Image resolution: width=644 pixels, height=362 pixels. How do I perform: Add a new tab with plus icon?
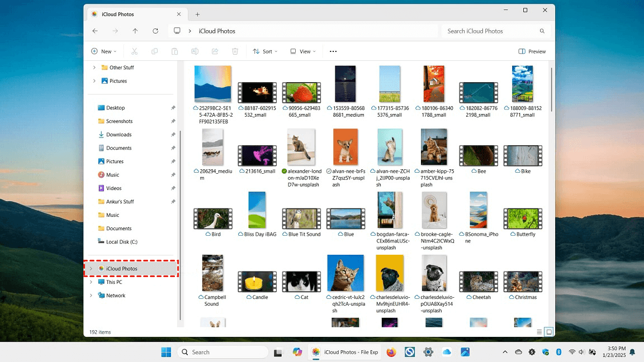pyautogui.click(x=197, y=15)
